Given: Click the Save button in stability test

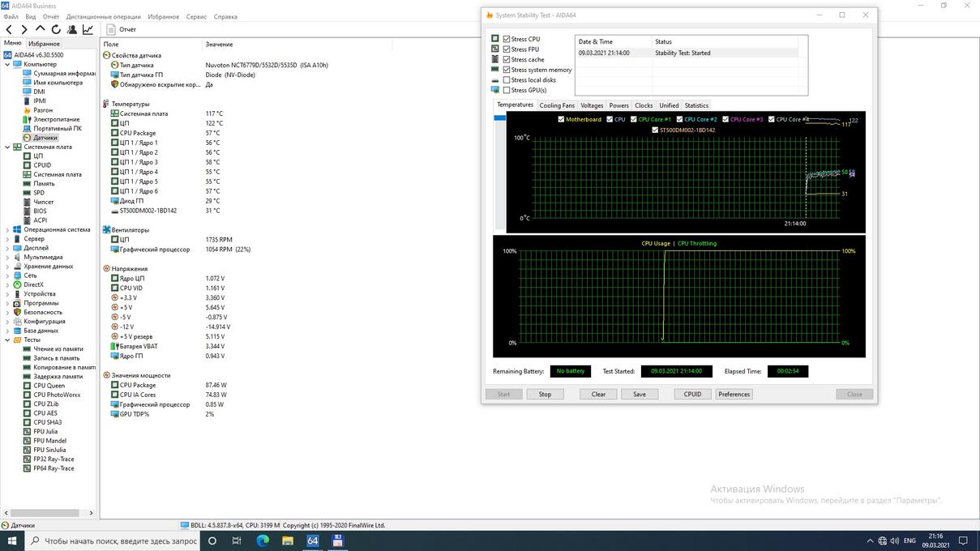Looking at the screenshot, I should click(640, 395).
